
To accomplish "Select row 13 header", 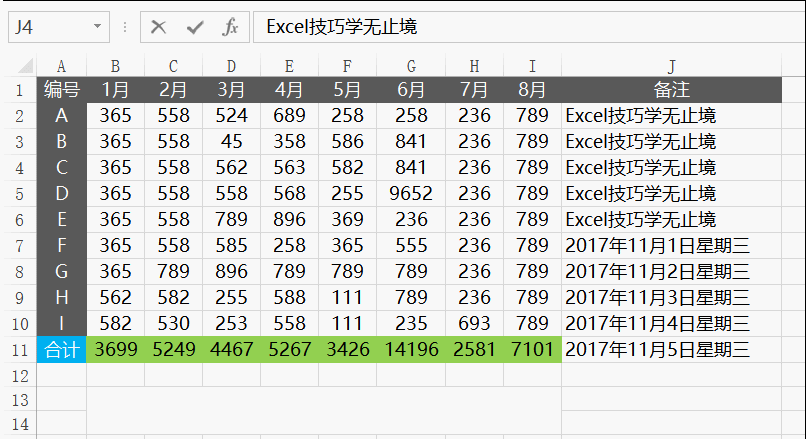I will (19, 400).
